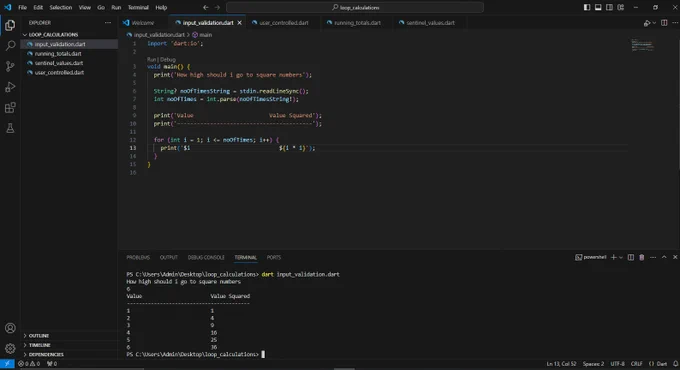Close the terminal panel
Viewport: 680px width, 370px height.
(x=675, y=257)
